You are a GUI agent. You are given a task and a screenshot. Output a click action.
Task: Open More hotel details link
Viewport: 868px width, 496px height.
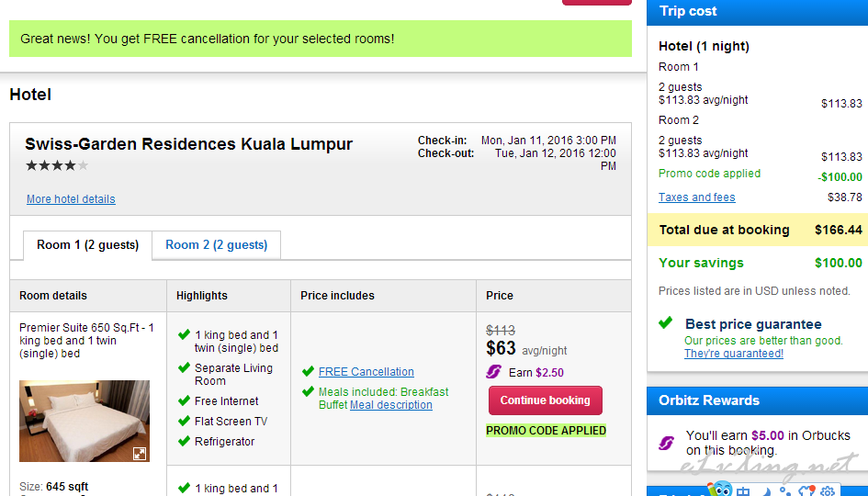71,198
